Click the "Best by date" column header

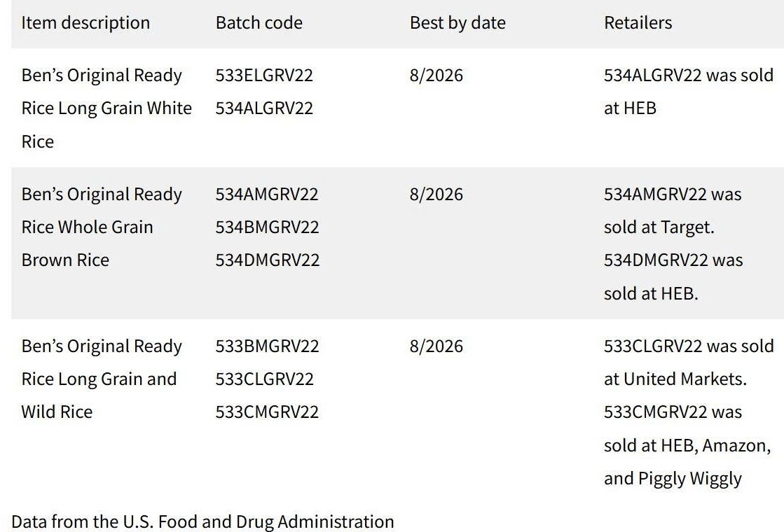pyautogui.click(x=458, y=22)
